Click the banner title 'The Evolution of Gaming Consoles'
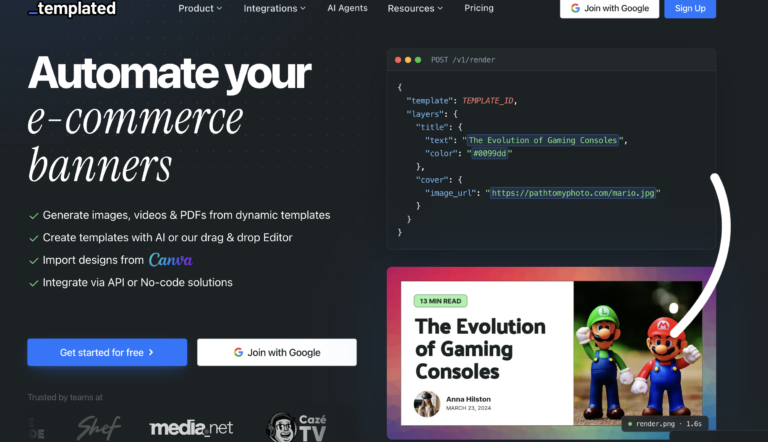 point(480,349)
